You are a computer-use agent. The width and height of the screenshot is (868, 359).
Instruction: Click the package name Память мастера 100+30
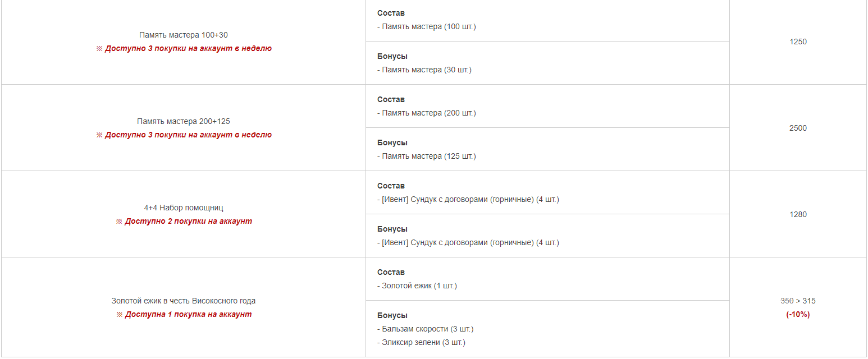tap(184, 35)
